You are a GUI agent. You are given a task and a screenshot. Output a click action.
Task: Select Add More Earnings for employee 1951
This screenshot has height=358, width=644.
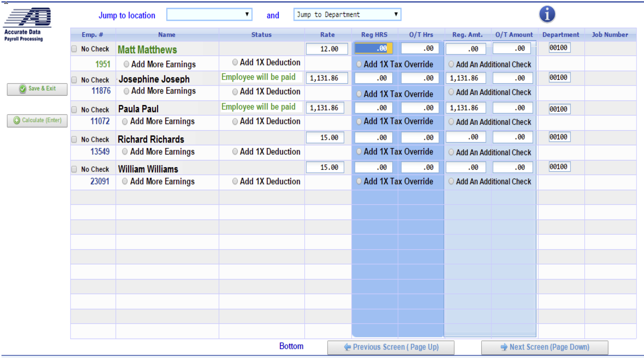click(126, 64)
